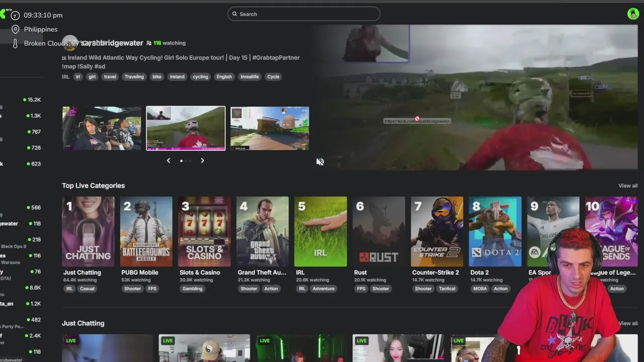This screenshot has width=644, height=362.
Task: Open the Dota 2 category card
Action: coord(495,232)
